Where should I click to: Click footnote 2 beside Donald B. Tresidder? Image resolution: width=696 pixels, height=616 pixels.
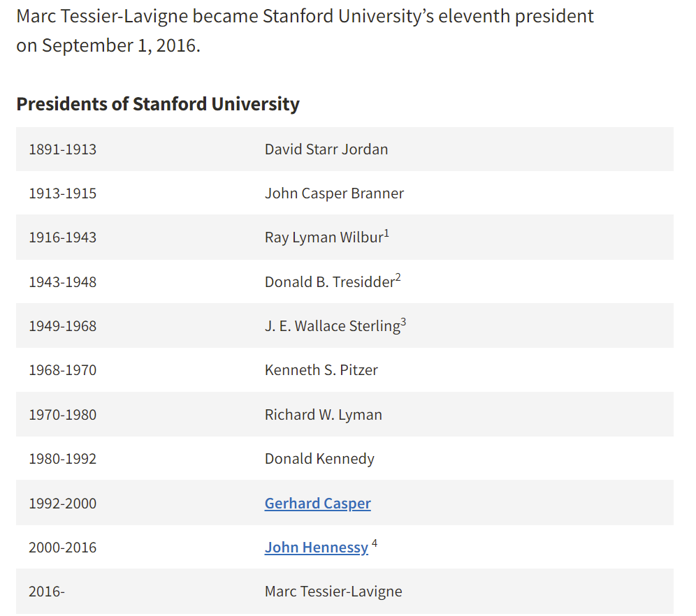[398, 278]
